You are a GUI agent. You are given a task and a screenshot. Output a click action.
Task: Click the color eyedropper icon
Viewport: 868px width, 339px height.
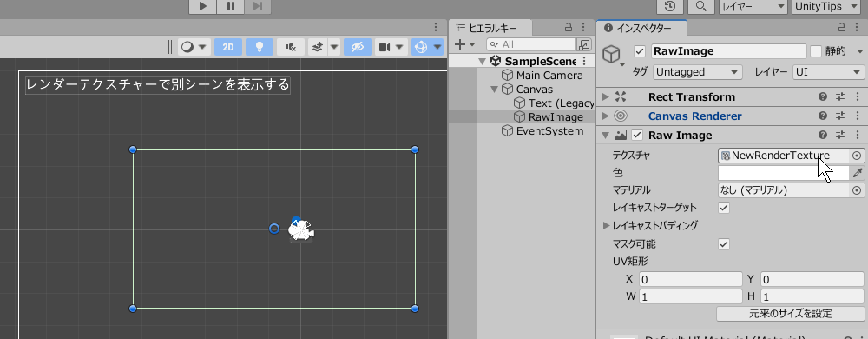[858, 173]
